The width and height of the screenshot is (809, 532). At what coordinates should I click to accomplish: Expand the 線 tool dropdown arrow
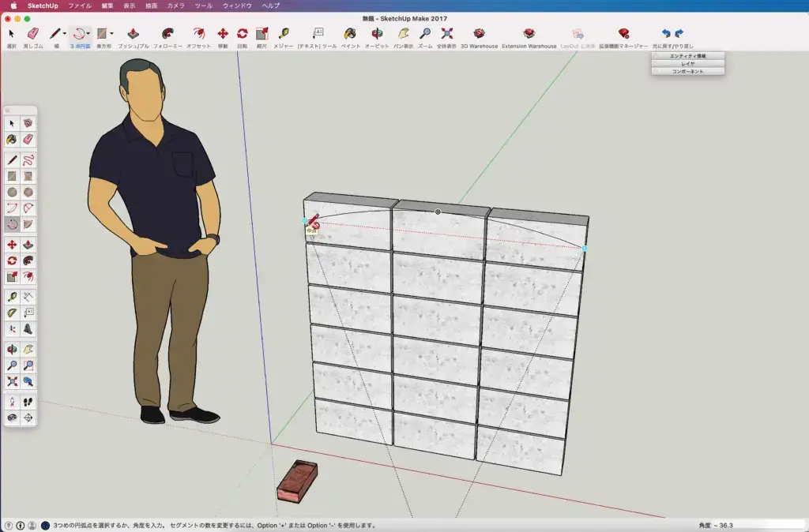click(x=65, y=33)
